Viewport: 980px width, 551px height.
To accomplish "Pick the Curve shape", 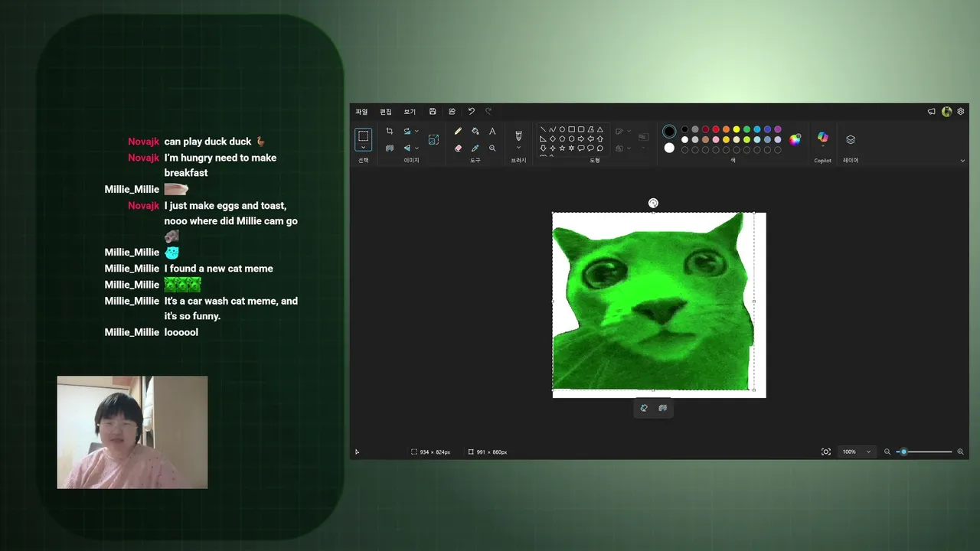I will [x=553, y=129].
